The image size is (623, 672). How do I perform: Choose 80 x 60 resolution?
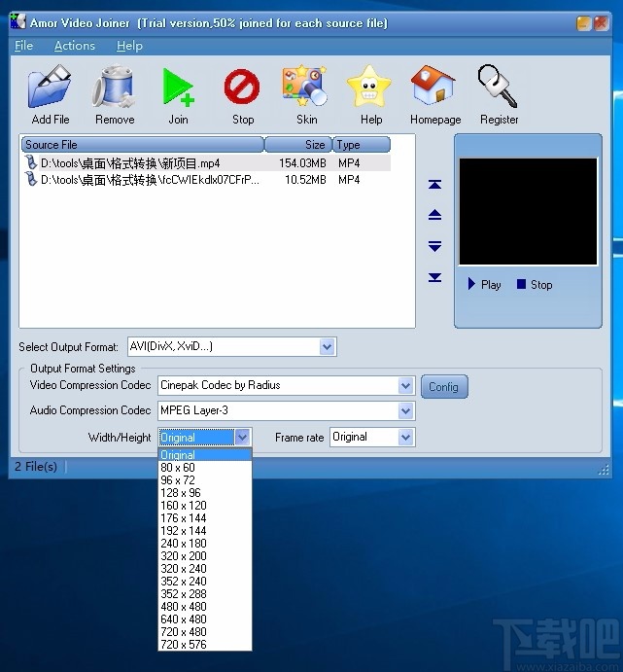point(205,468)
